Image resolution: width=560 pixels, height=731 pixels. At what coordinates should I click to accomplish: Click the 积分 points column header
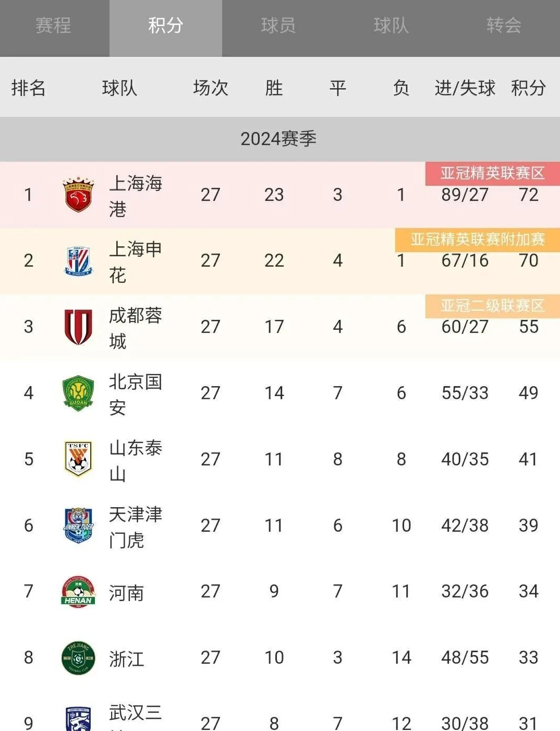click(x=528, y=88)
